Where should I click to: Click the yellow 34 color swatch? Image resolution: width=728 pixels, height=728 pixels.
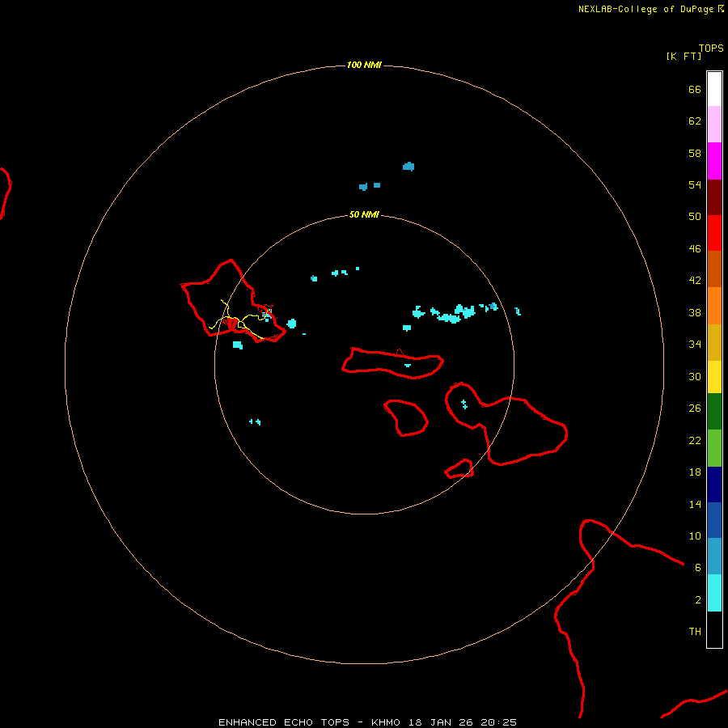pyautogui.click(x=714, y=377)
